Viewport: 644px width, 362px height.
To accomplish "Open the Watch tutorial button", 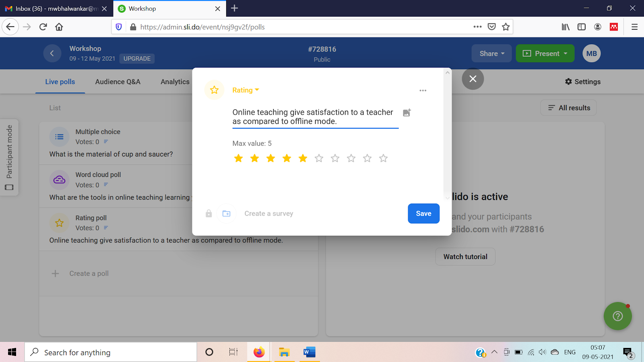I will coord(465,257).
